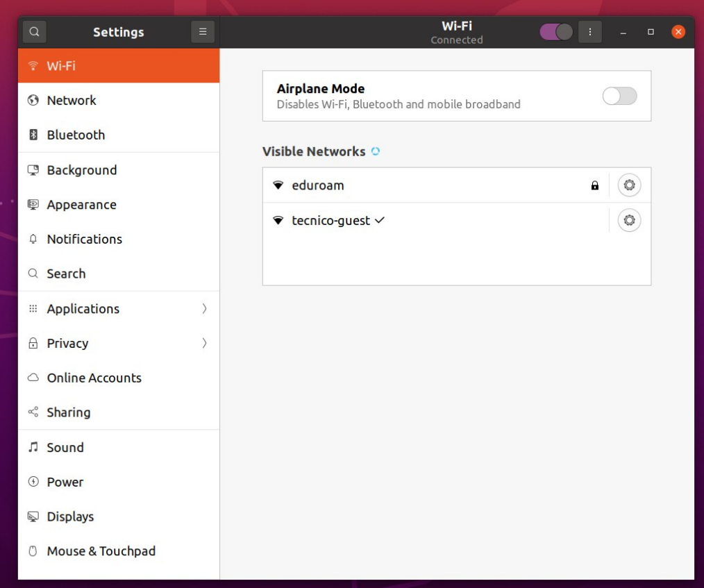Click the Visible Networks heading
The height and width of the screenshot is (588, 704).
point(314,151)
